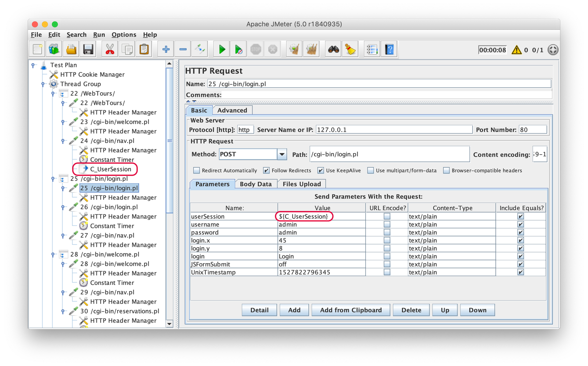588x366 pixels.
Task: Click the tree panel scroll down arrow
Action: pyautogui.click(x=169, y=323)
